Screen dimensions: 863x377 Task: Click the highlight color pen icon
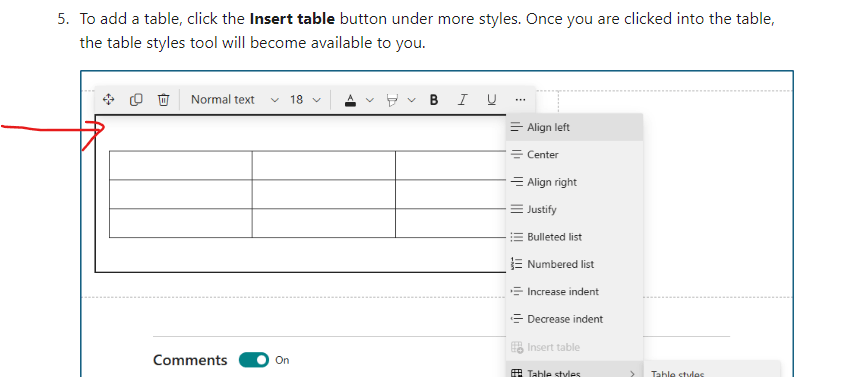392,100
